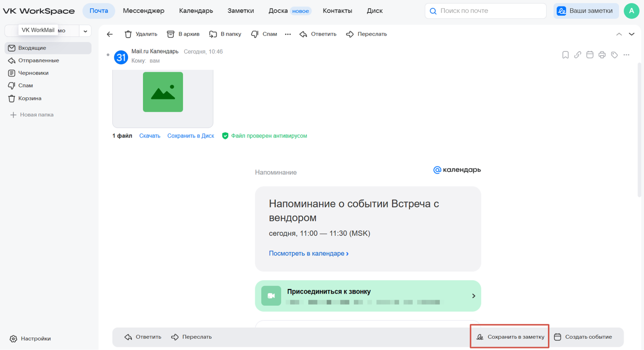Image resolution: width=644 pixels, height=350 pixels.
Task: Open the Диск tab
Action: point(374,11)
